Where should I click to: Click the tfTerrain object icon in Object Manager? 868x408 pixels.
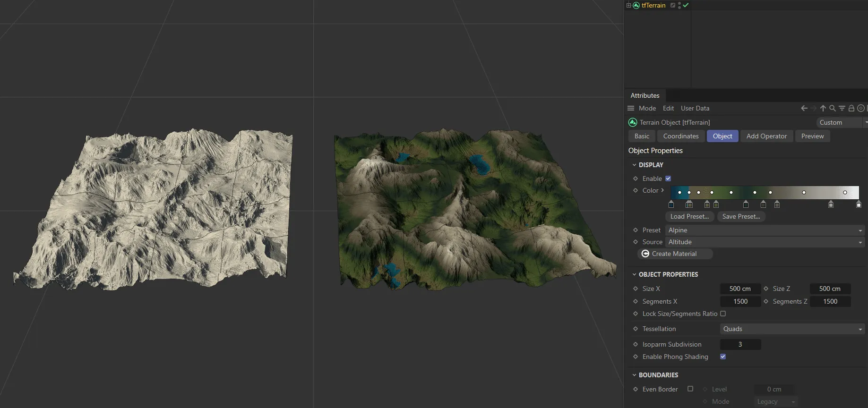coord(636,5)
